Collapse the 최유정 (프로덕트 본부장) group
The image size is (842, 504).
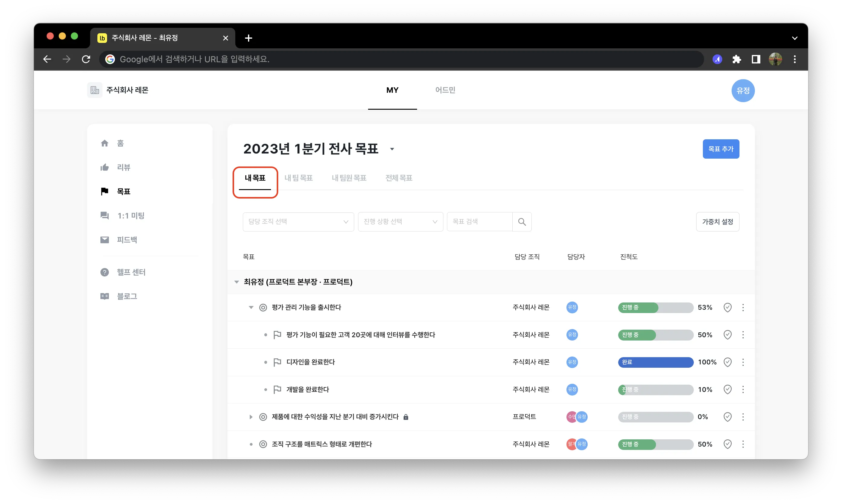[x=237, y=282]
